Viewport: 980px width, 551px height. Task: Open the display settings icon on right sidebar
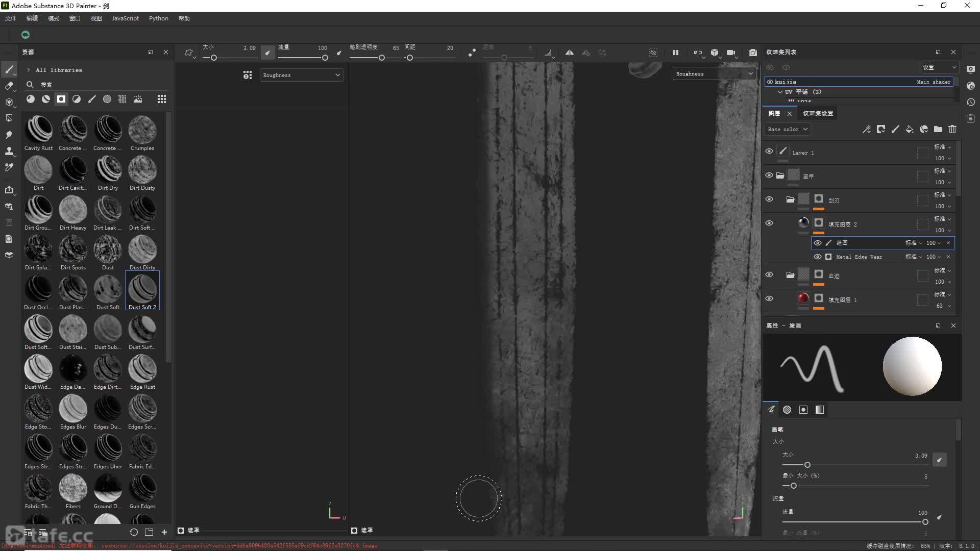[x=971, y=69]
